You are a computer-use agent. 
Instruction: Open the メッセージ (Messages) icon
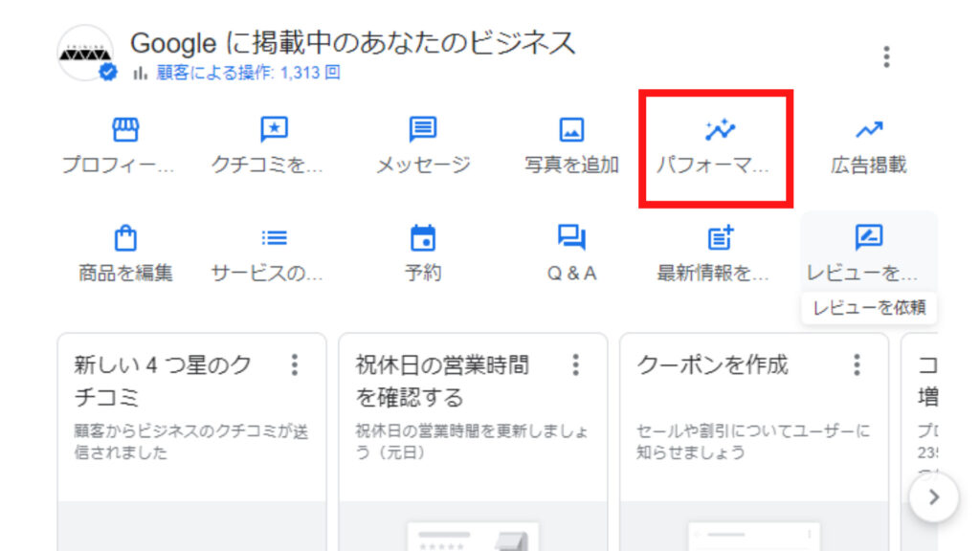[x=423, y=129]
